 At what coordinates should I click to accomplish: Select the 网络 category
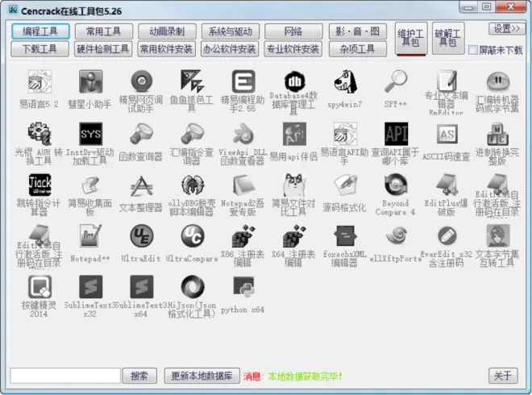(x=293, y=31)
